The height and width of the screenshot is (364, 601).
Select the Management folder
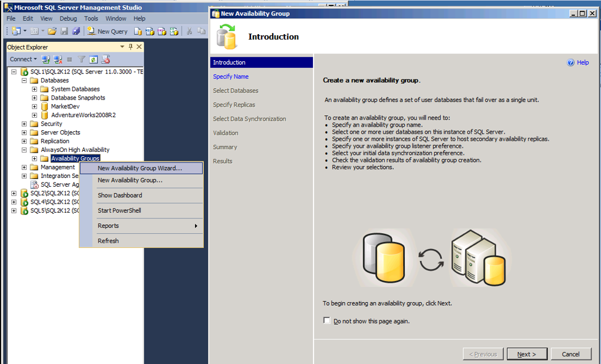58,167
